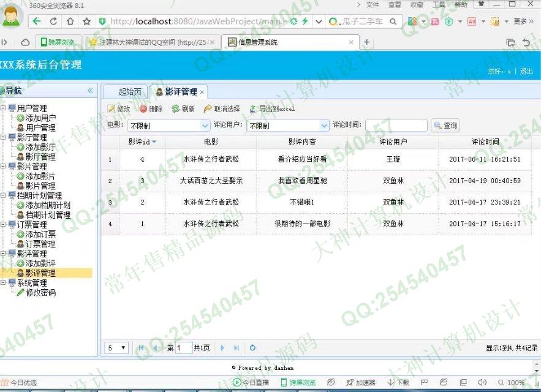
Task: Select row with comment 看介绍应当好看
Action: 316,159
